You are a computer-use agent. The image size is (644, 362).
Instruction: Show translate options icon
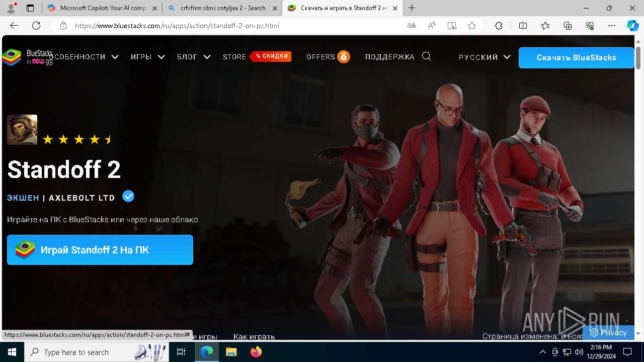click(412, 26)
